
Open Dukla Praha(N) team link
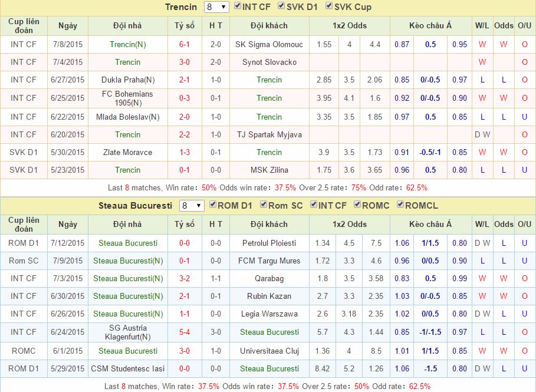pyautogui.click(x=128, y=80)
